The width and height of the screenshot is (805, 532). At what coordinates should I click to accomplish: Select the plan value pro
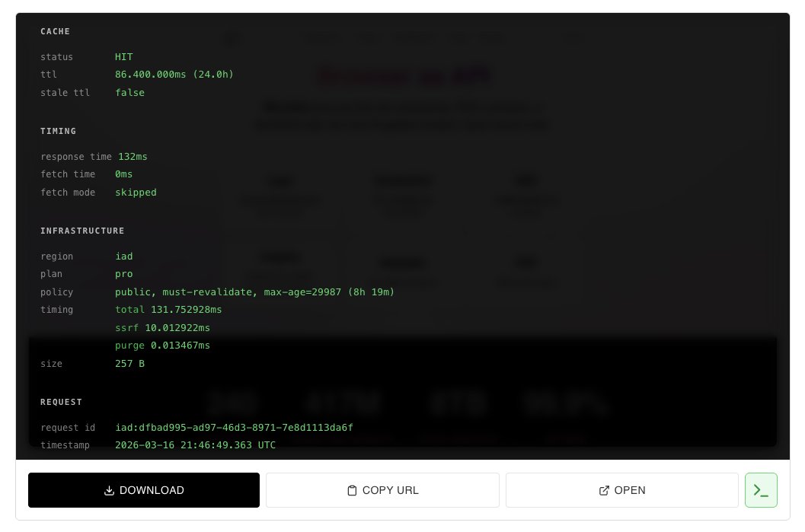click(123, 274)
